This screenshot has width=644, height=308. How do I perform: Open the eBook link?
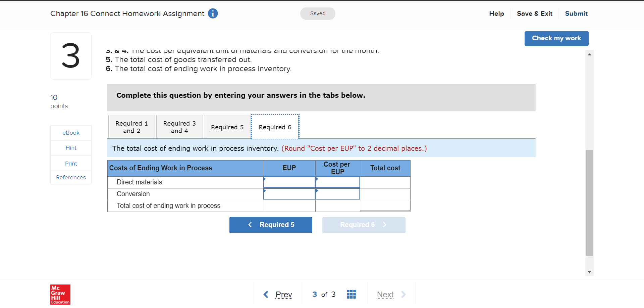(x=70, y=133)
